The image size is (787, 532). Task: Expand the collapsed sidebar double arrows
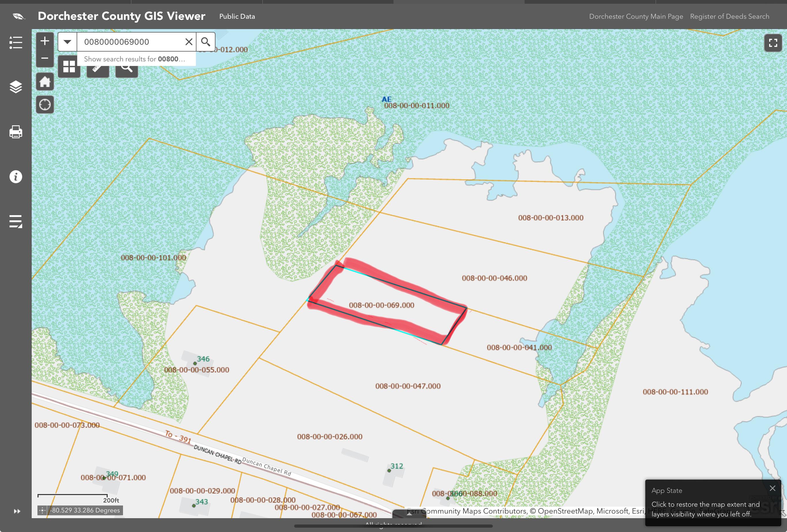[x=17, y=511]
